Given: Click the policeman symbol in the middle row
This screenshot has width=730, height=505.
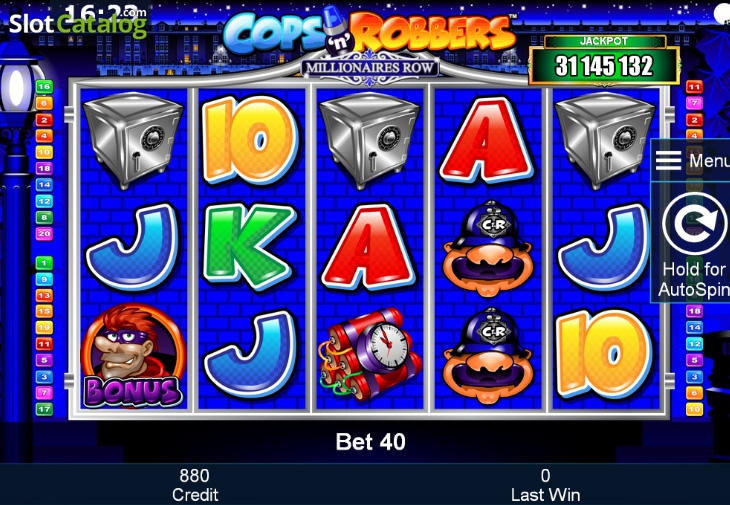Looking at the screenshot, I should (487, 248).
